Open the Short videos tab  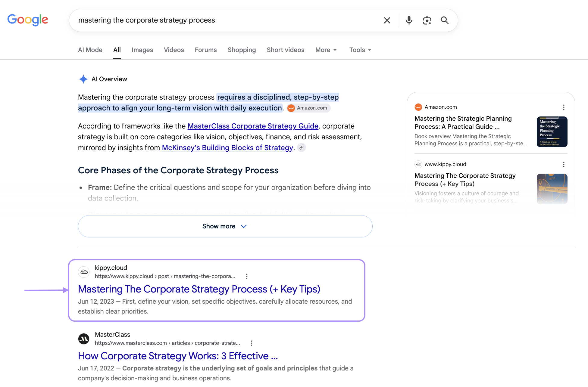click(286, 50)
